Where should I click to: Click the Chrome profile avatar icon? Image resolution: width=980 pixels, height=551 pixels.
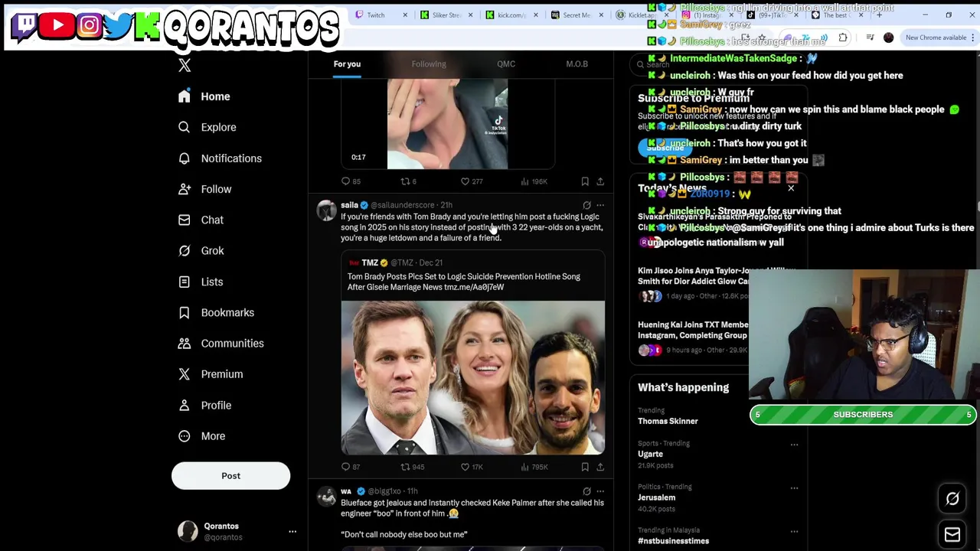pos(888,37)
